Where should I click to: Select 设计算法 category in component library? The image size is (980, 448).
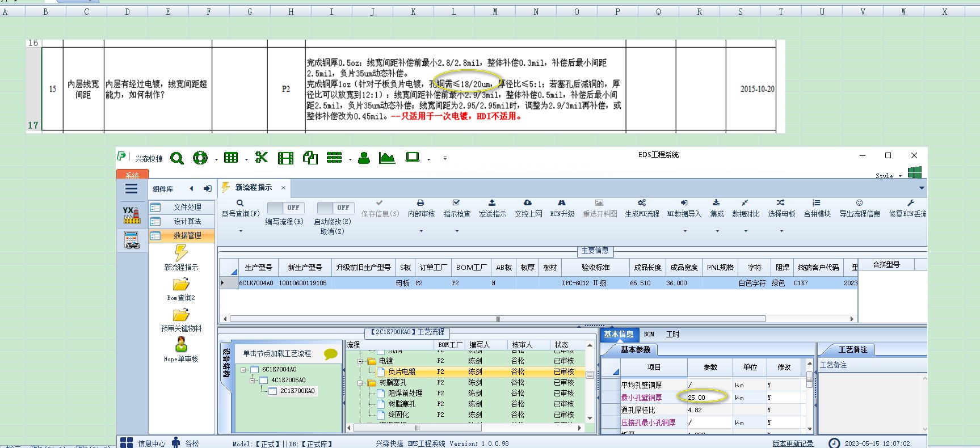182,221
